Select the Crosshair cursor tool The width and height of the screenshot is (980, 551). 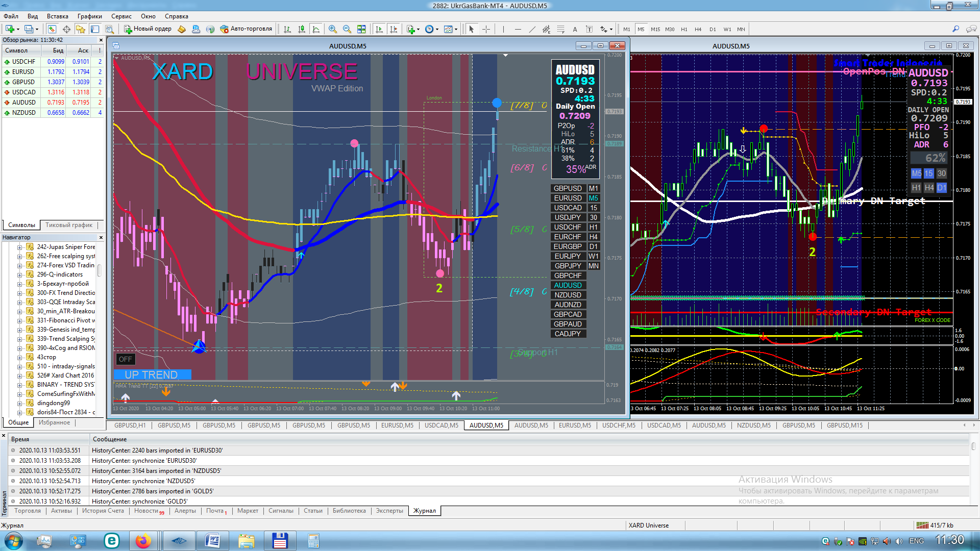pos(486,29)
